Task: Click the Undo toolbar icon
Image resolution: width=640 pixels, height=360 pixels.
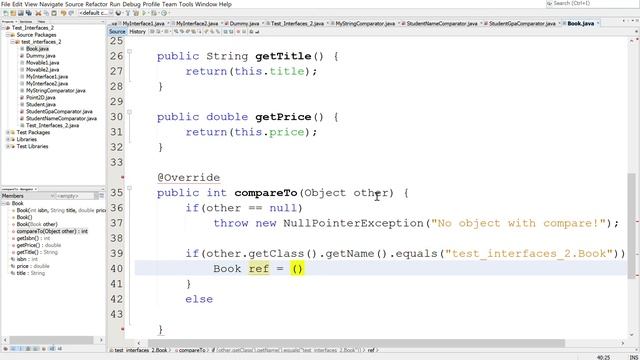Action: pos(63,13)
